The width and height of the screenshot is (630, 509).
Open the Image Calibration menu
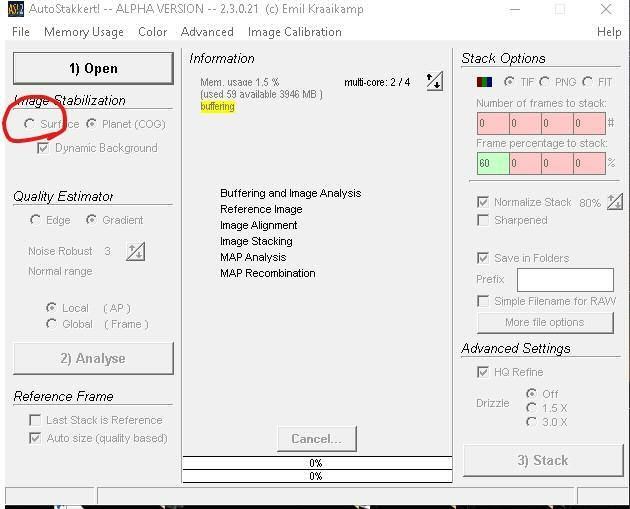click(295, 32)
